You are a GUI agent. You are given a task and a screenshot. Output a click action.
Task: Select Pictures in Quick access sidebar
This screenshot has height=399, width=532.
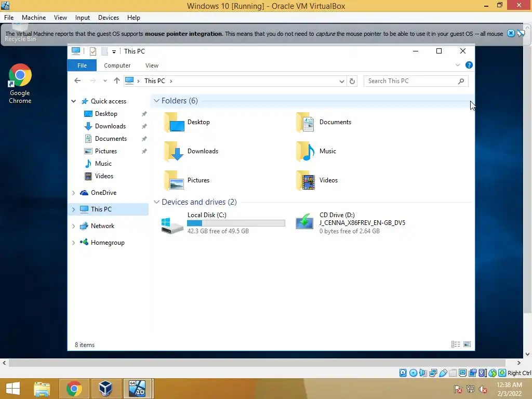point(106,151)
